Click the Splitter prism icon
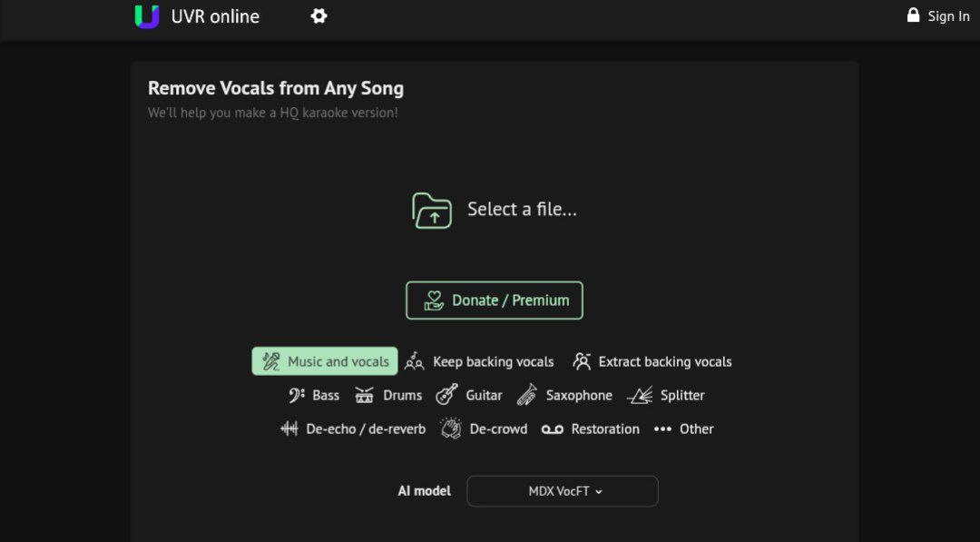The image size is (980, 542). [640, 395]
